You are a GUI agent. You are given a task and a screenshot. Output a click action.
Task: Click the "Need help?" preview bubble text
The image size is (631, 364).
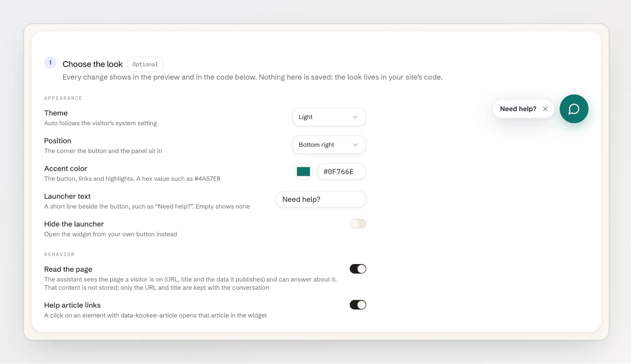[518, 109]
